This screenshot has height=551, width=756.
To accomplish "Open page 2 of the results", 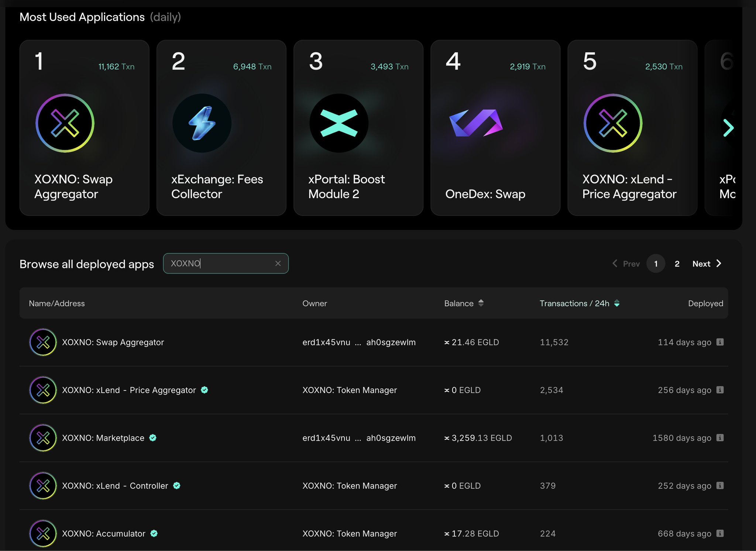I will (677, 264).
